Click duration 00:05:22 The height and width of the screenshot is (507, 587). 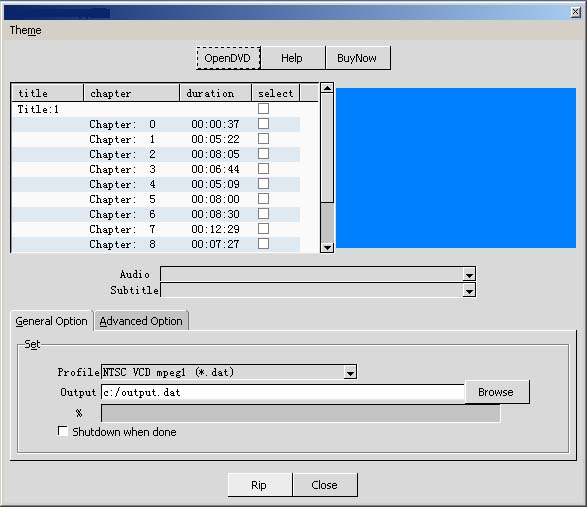coord(215,139)
